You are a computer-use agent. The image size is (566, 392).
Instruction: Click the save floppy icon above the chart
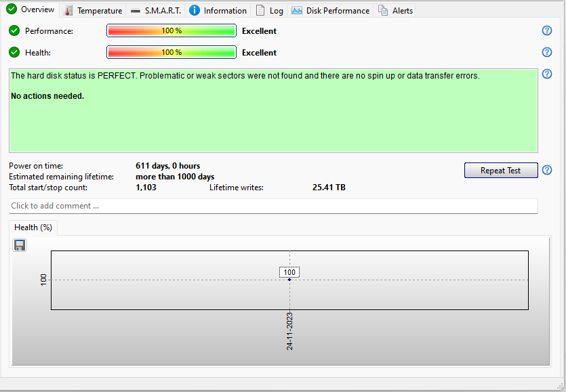point(20,245)
